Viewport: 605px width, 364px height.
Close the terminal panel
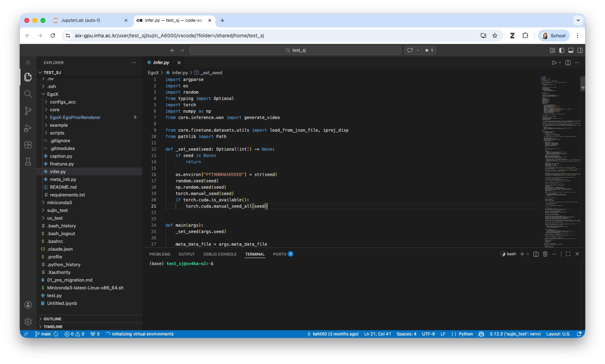(577, 254)
